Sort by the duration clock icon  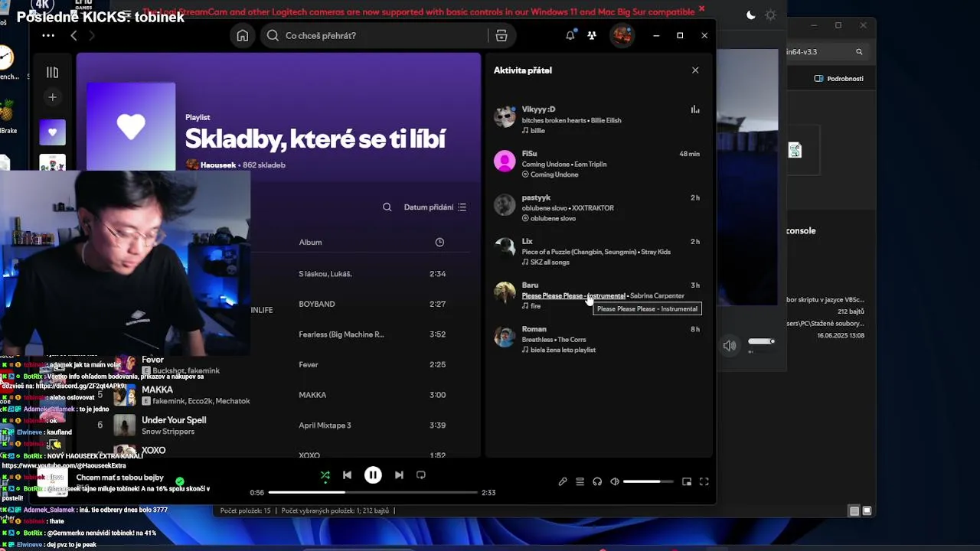coord(439,243)
